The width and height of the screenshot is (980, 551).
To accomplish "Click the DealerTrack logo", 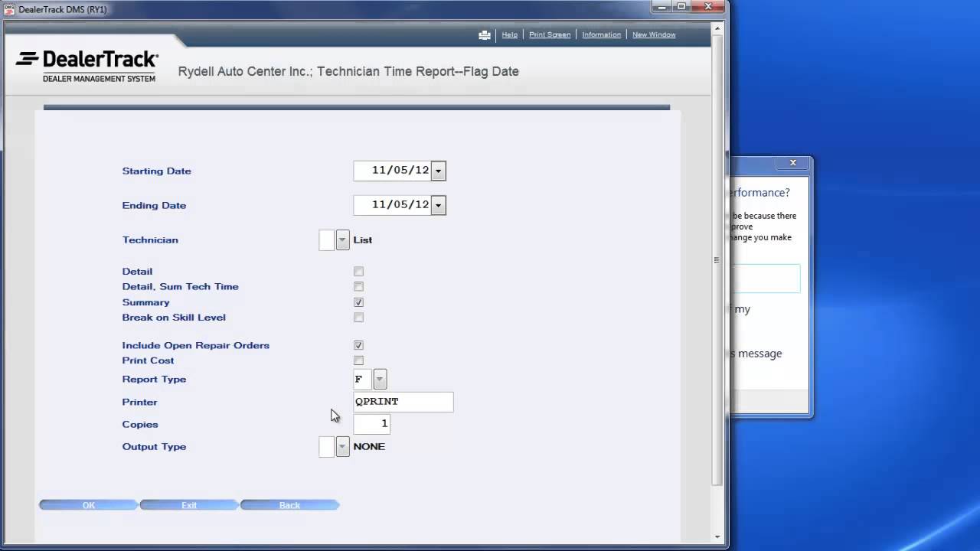I will pyautogui.click(x=87, y=66).
